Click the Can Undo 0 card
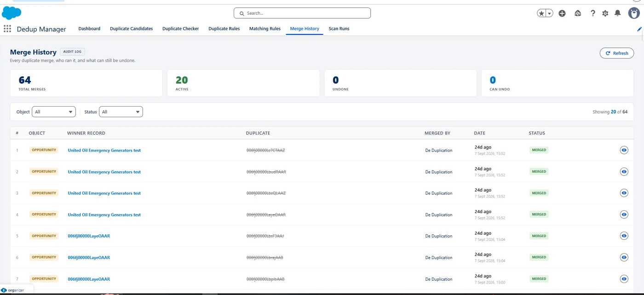The width and height of the screenshot is (644, 295). tap(558, 83)
